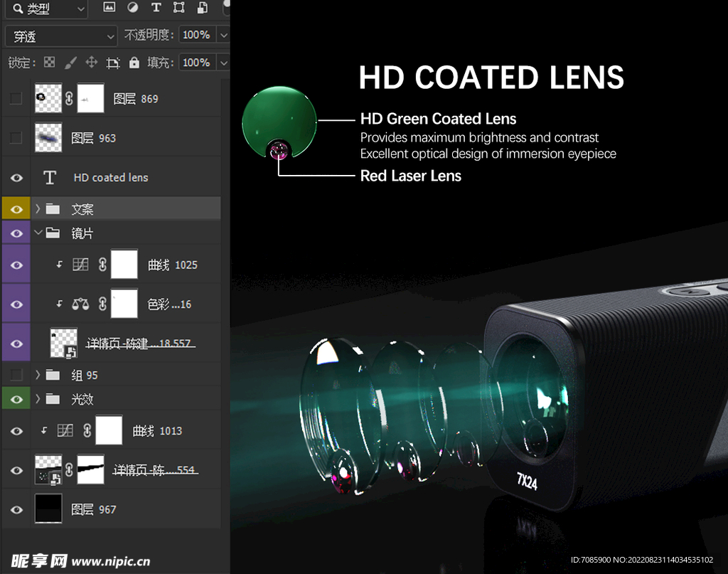Filter layers by text type
The height and width of the screenshot is (574, 728).
(156, 8)
